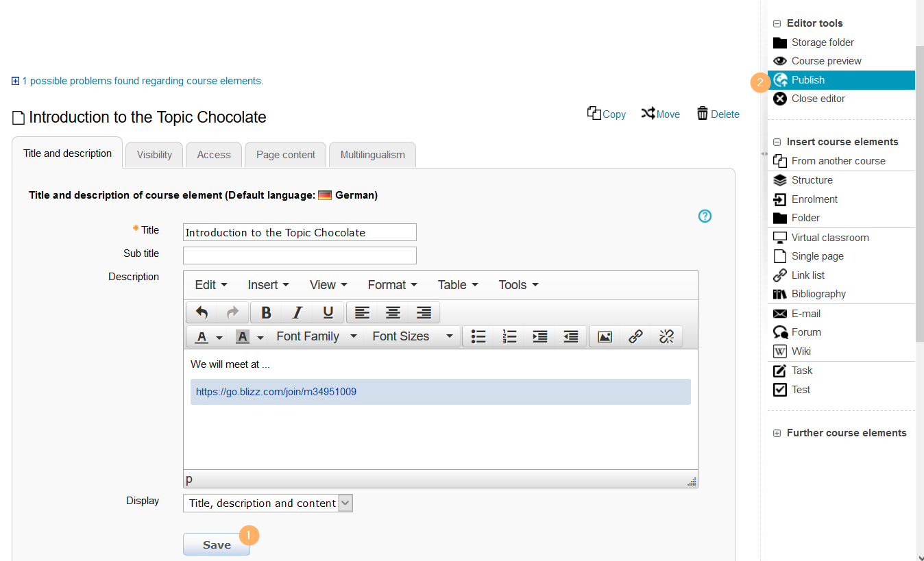The height and width of the screenshot is (561, 924).
Task: Open the Format menu in editor
Action: pyautogui.click(x=392, y=285)
